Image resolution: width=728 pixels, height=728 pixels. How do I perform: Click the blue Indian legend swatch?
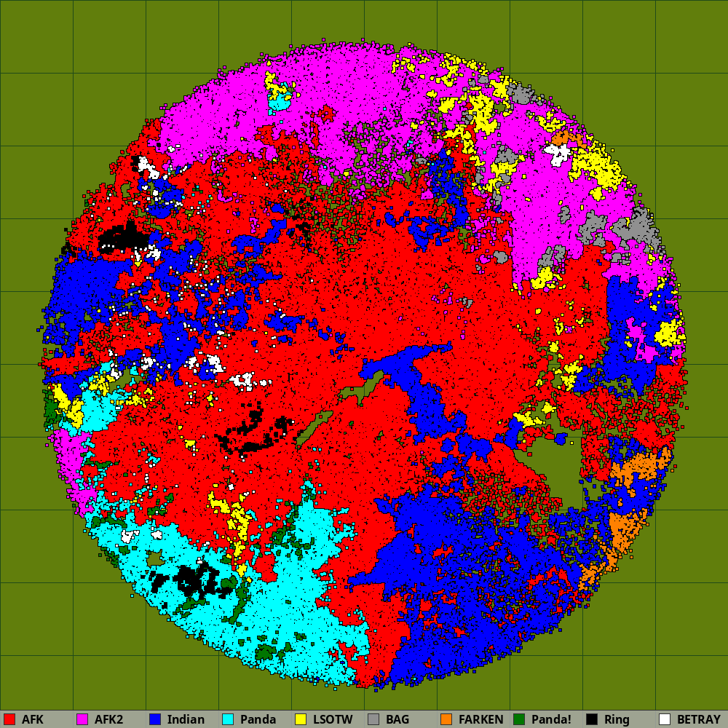point(155,719)
